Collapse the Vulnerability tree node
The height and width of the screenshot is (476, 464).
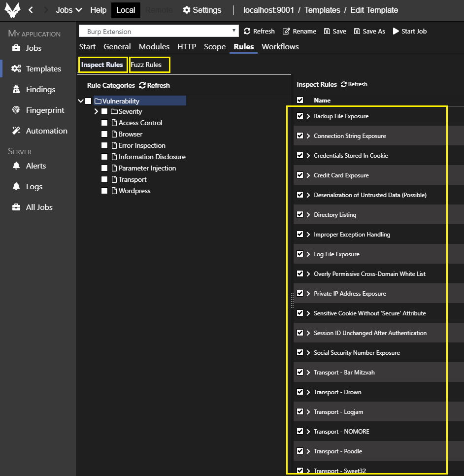pos(81,101)
